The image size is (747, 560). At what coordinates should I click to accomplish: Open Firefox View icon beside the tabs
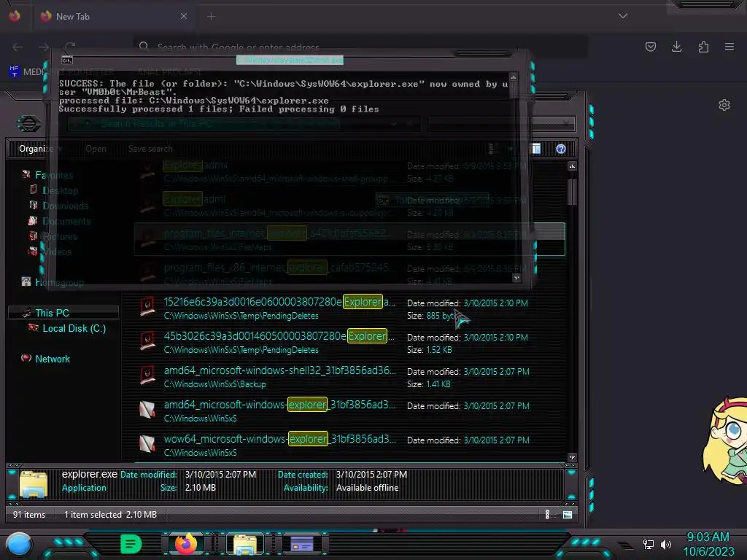click(15, 16)
